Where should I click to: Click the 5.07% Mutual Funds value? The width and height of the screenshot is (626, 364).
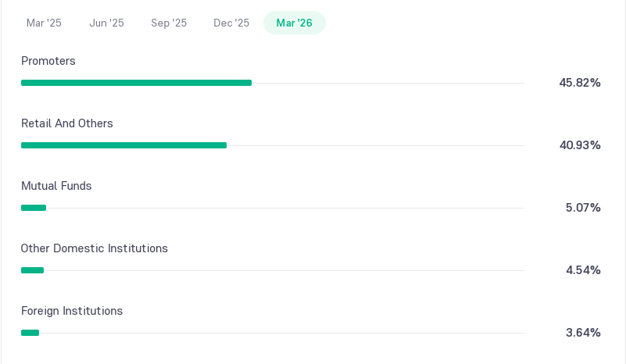[583, 208]
